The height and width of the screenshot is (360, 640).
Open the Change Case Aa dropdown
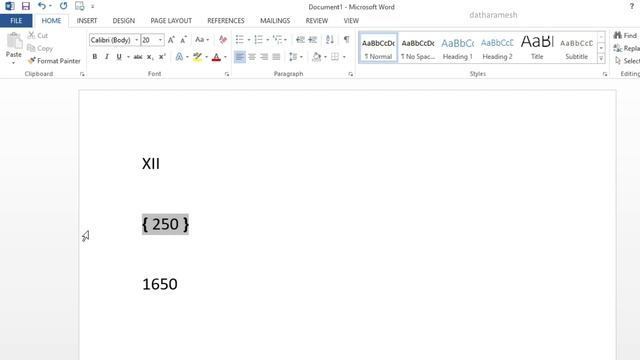(x=202, y=40)
